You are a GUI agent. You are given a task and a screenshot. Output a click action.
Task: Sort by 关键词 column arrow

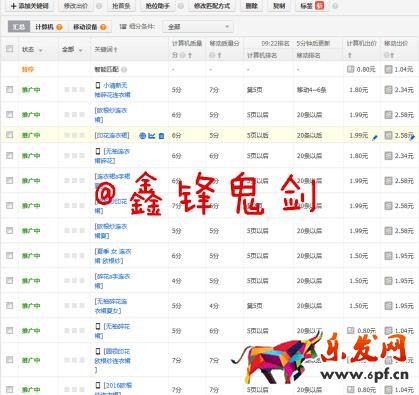pos(115,50)
